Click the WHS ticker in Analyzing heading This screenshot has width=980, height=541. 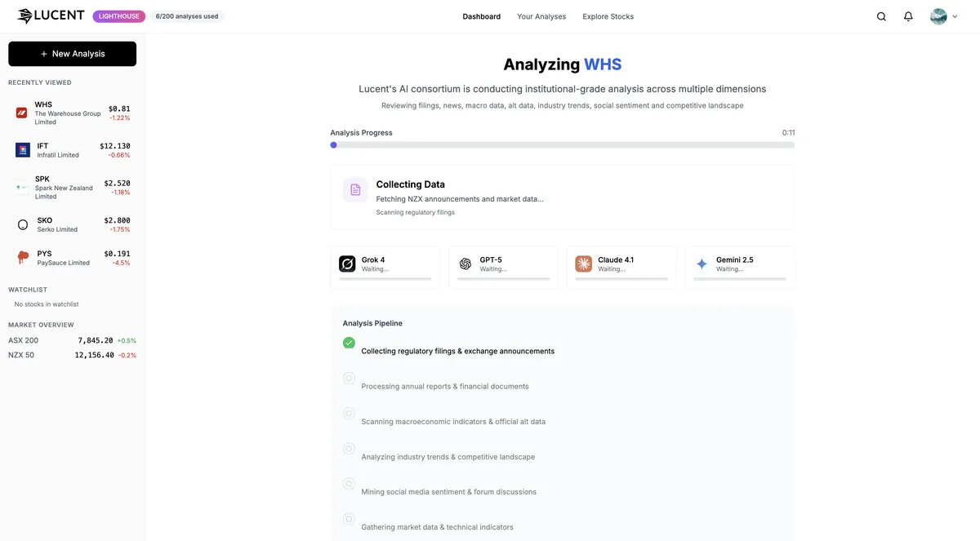pyautogui.click(x=603, y=64)
